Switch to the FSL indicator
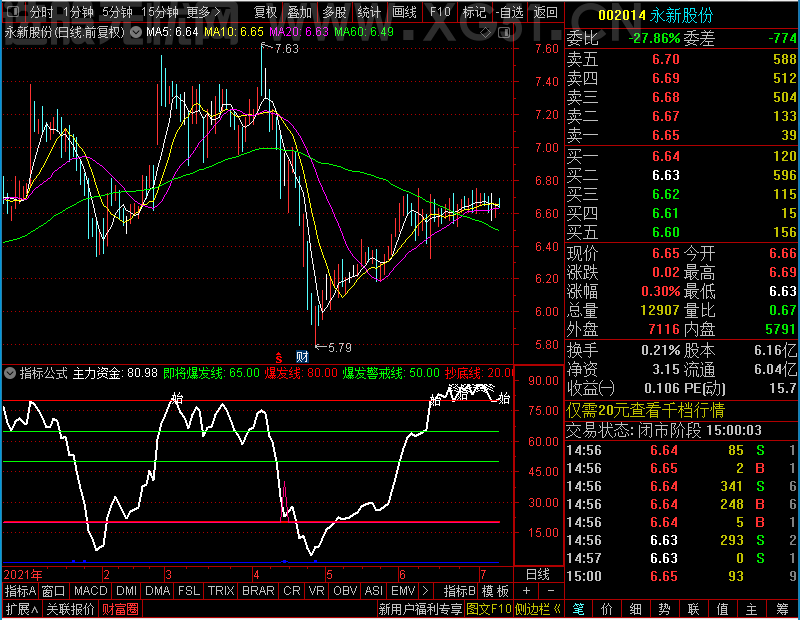The height and width of the screenshot is (620, 800). (x=189, y=591)
